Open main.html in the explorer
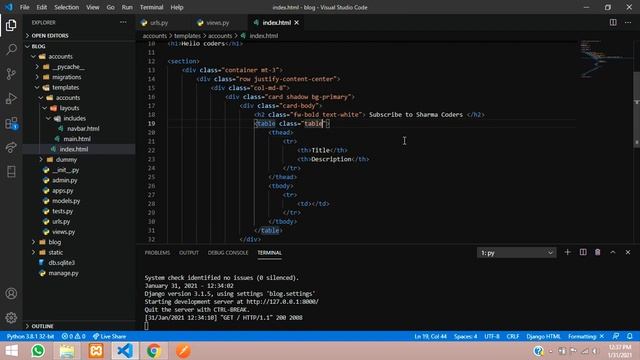Screen dimensions: 640x360 (x=77, y=139)
